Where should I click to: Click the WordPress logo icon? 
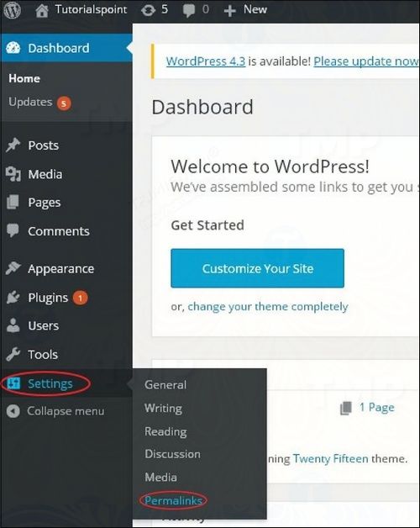12,10
